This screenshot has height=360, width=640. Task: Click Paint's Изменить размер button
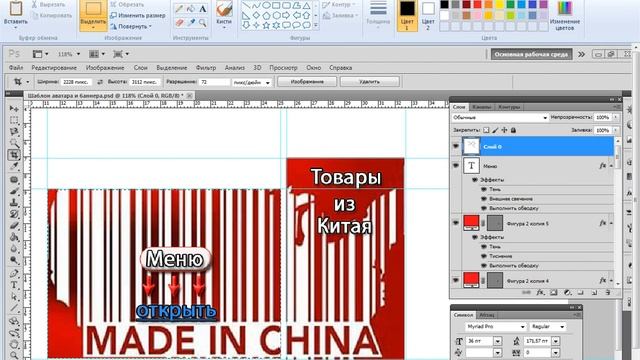click(138, 16)
